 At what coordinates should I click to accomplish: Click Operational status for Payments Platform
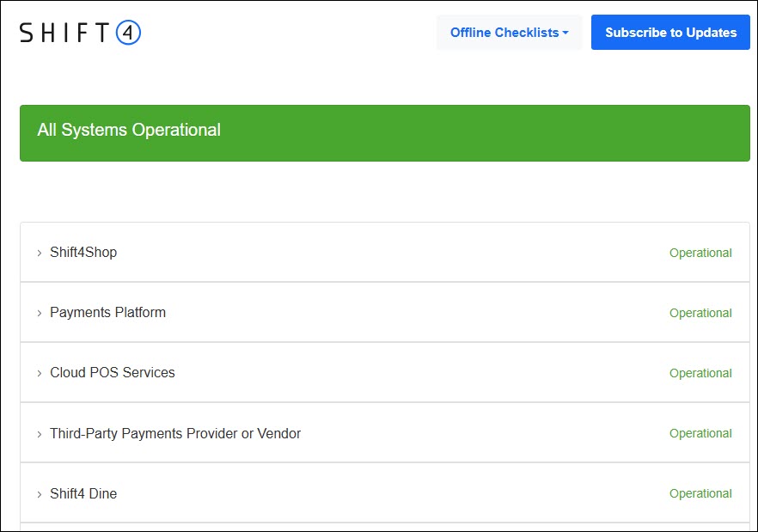[700, 313]
